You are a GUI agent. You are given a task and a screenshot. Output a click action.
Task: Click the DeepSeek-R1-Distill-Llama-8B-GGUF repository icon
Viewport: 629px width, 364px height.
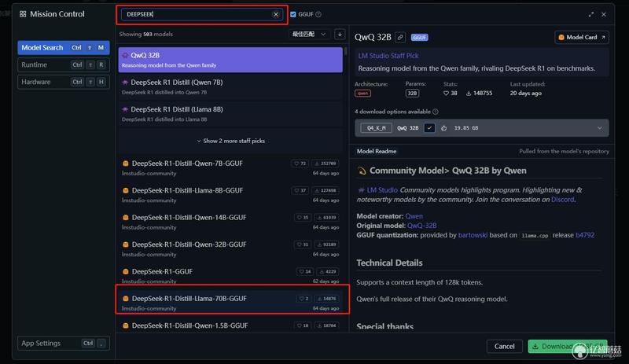click(126, 190)
